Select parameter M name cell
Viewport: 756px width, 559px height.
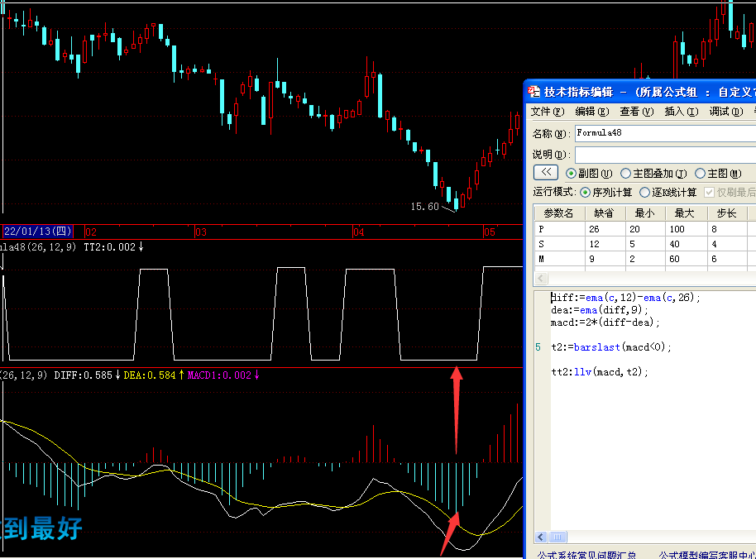tap(559, 260)
